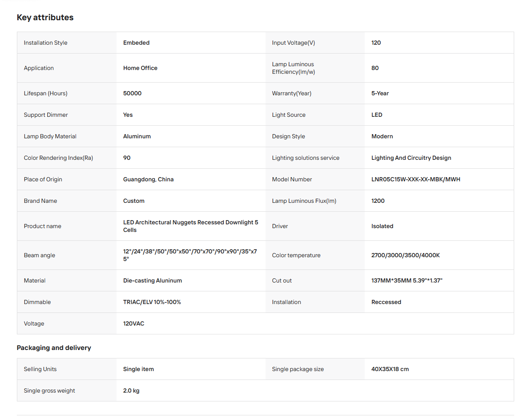Select the Lighting And Circuitry Design value
Image resolution: width=515 pixels, height=420 pixels.
[x=411, y=158]
